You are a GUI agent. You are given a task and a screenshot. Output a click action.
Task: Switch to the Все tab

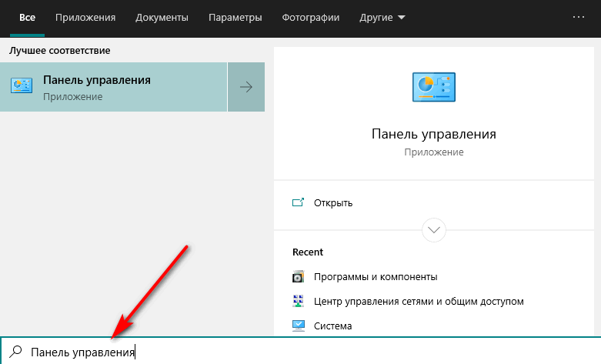tap(27, 18)
